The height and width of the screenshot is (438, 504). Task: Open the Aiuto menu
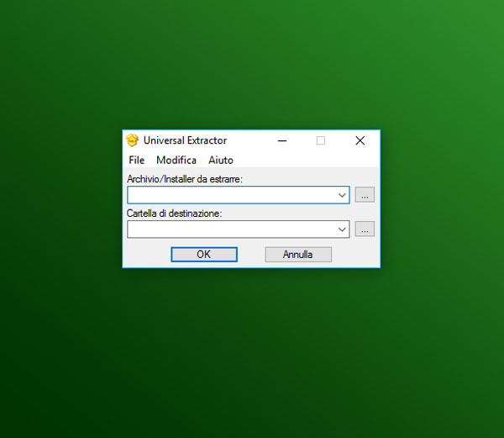[221, 160]
